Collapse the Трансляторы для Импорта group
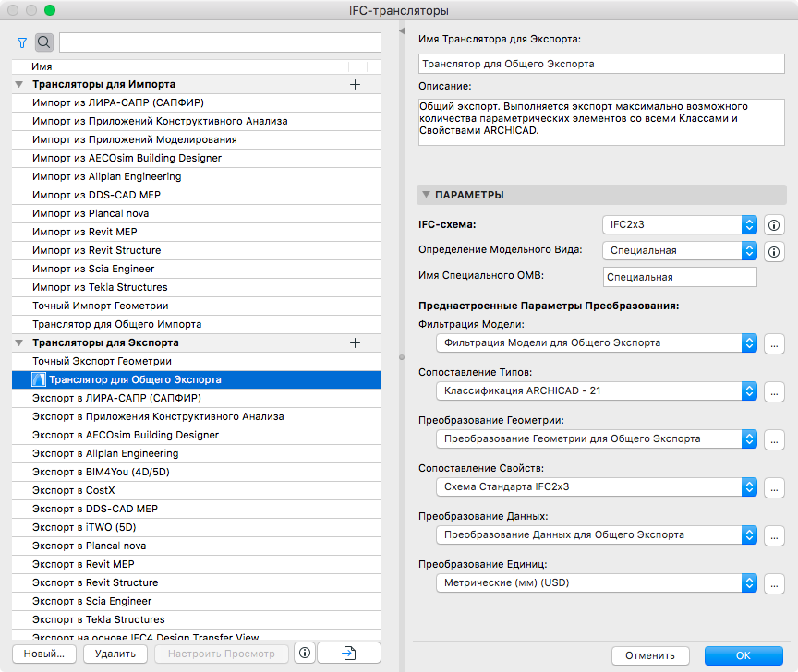 [x=19, y=84]
